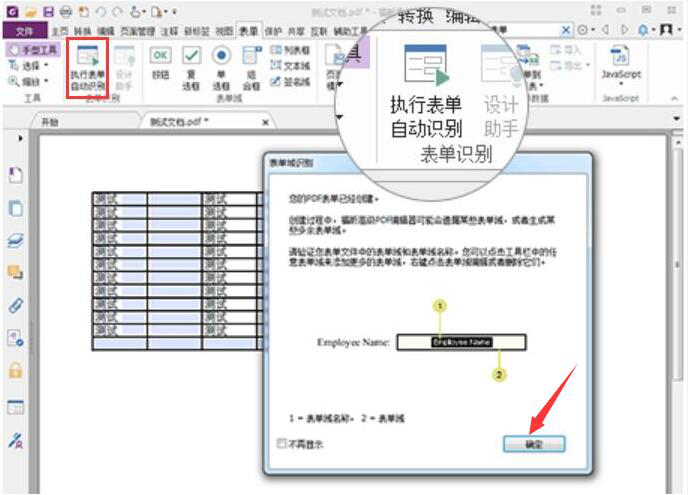The width and height of the screenshot is (688, 495).
Task: Go to previous view with left triangle
Action: point(606,30)
